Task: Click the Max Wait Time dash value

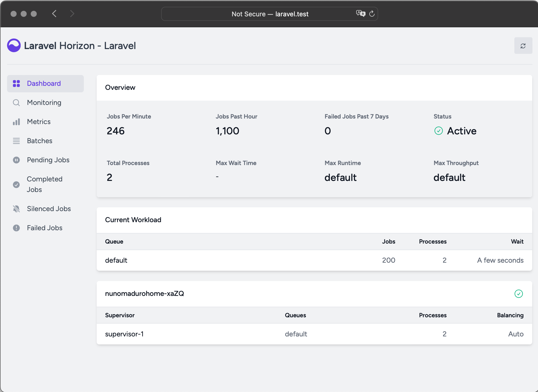Action: click(217, 177)
